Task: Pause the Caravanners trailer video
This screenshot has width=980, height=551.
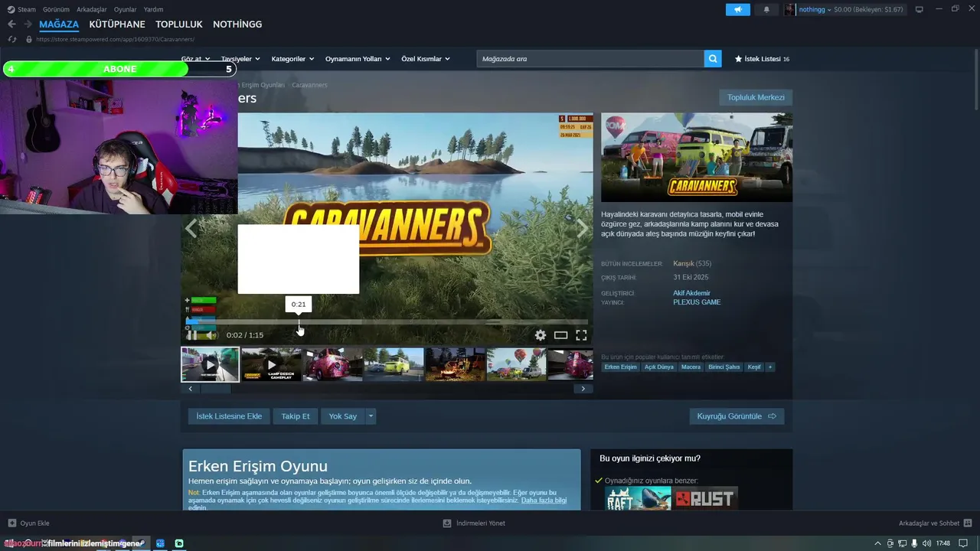Action: coord(192,335)
